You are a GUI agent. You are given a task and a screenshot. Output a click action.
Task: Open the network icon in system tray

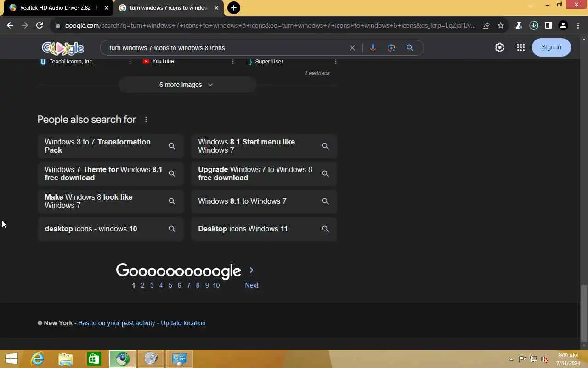click(x=534, y=359)
